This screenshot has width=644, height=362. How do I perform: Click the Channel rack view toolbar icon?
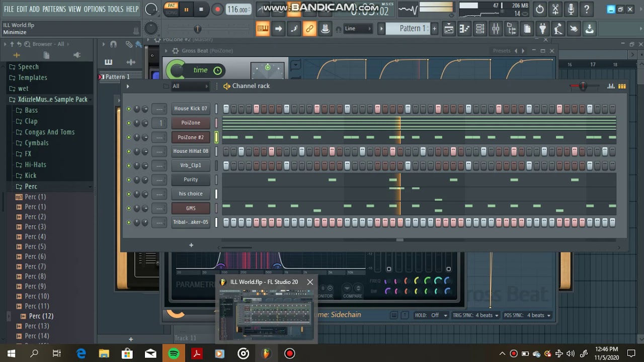(x=480, y=29)
